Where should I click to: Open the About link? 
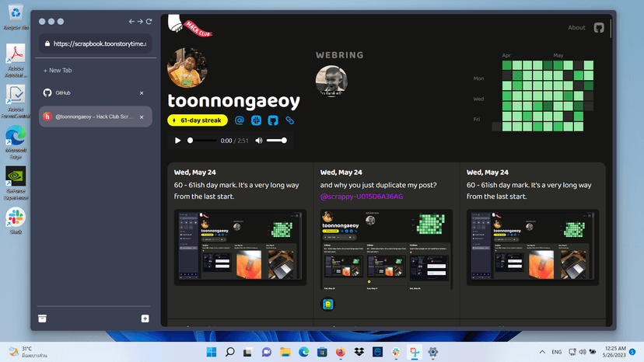(x=576, y=27)
